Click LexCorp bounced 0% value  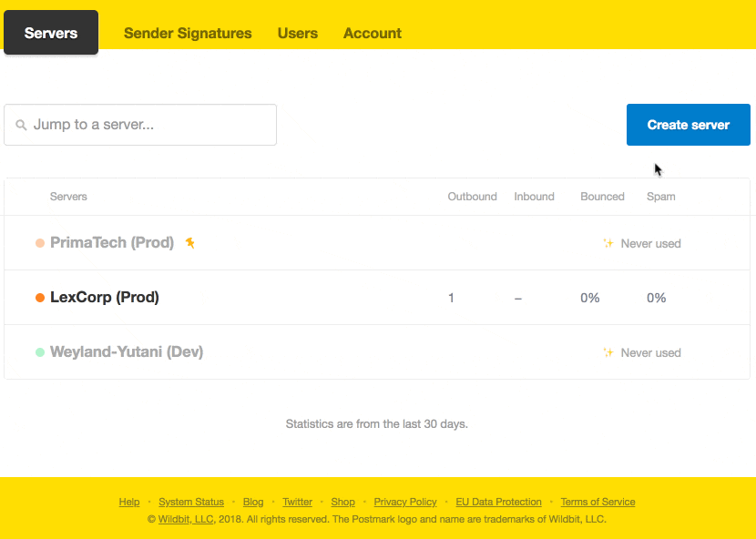(x=589, y=298)
